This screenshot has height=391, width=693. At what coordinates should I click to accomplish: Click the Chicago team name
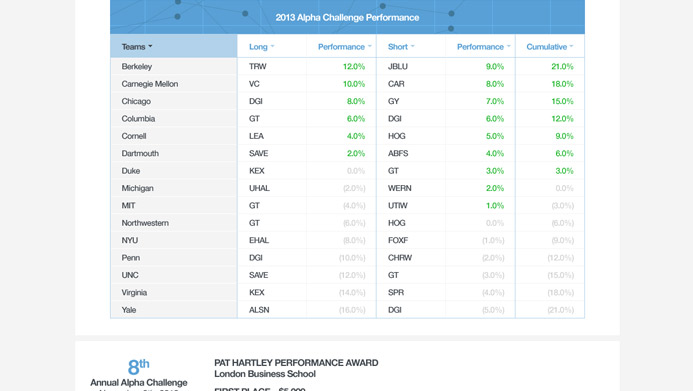click(x=136, y=101)
